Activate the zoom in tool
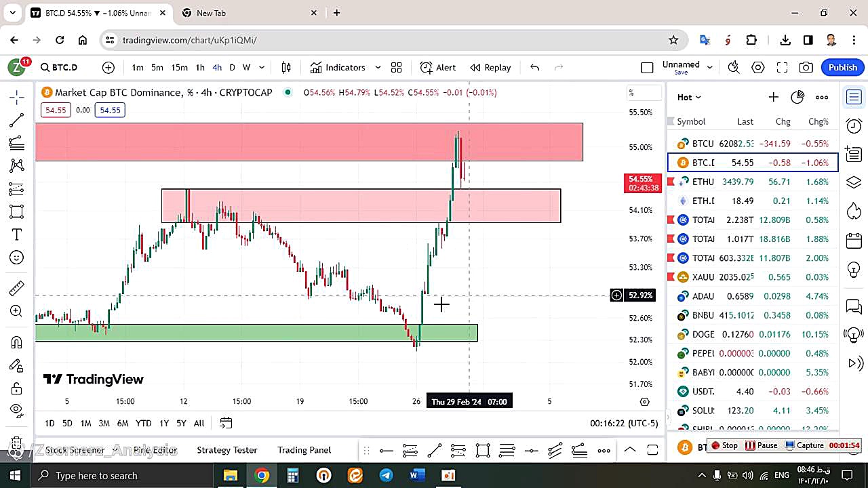 pos(17,311)
